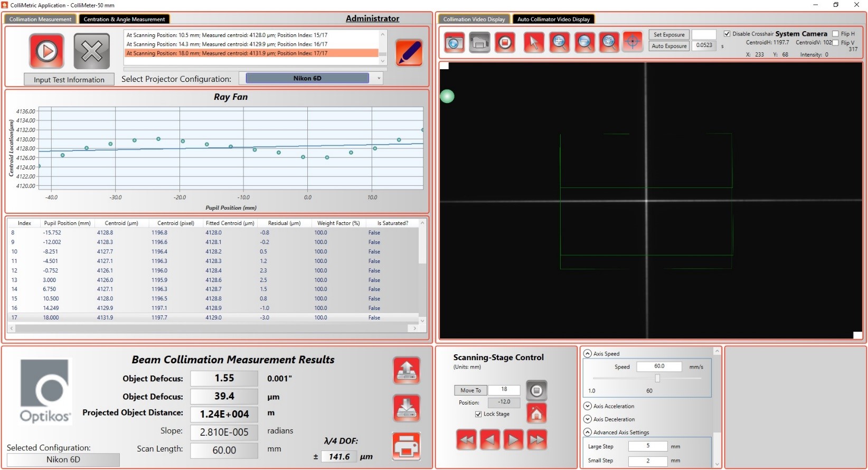Open the red pen edit icon
Viewport: 868px width, 470px height.
pos(409,53)
